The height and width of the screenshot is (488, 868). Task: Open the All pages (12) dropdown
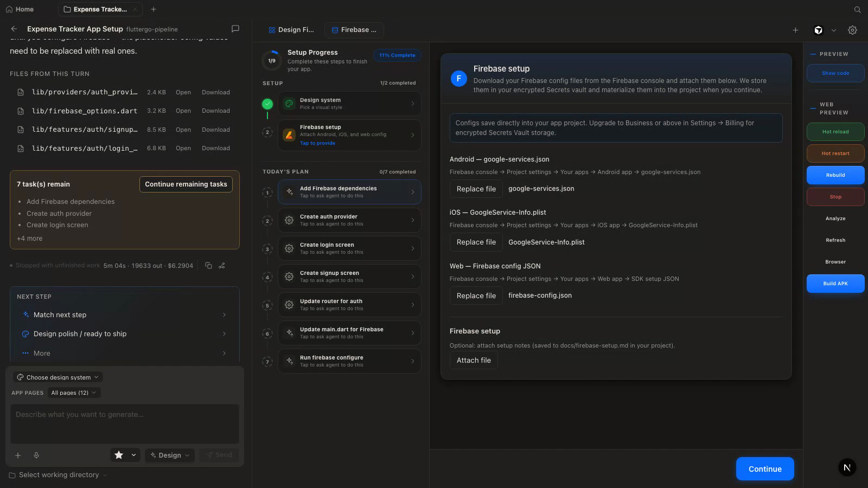[74, 393]
